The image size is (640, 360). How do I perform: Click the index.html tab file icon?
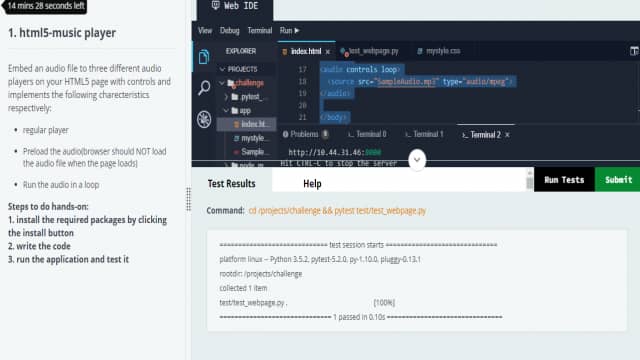coord(284,51)
